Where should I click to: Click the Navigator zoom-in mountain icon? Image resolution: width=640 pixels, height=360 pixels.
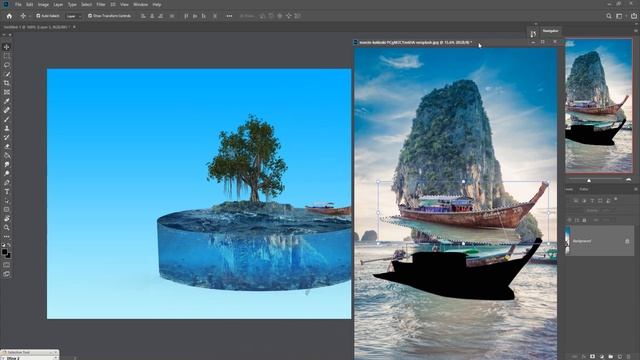point(629,180)
